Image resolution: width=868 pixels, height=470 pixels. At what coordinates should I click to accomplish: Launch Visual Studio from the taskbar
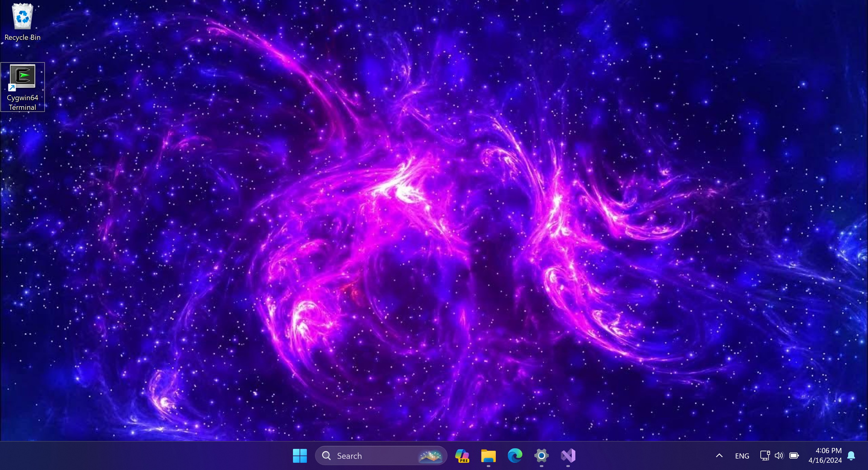pyautogui.click(x=568, y=456)
